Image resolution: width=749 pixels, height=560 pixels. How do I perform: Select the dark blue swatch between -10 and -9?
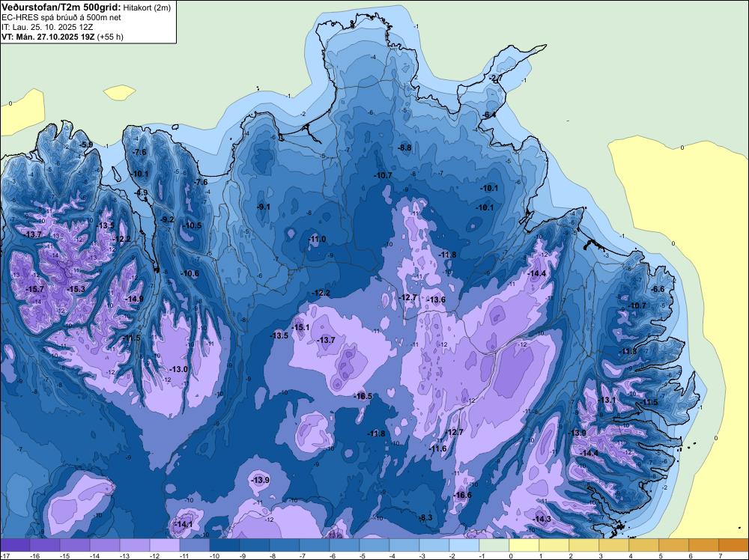point(225,545)
